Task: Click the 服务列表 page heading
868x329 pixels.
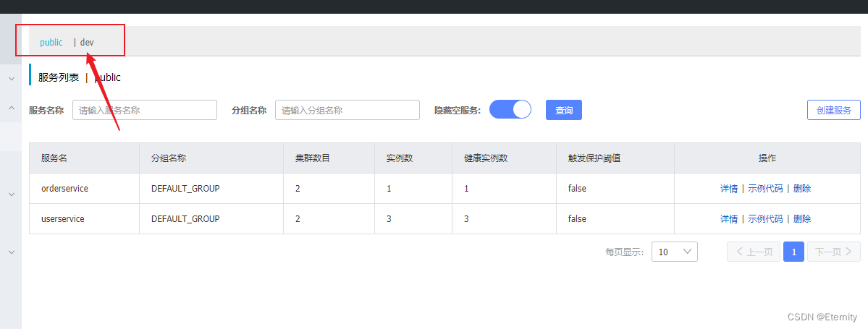Action: coord(59,77)
